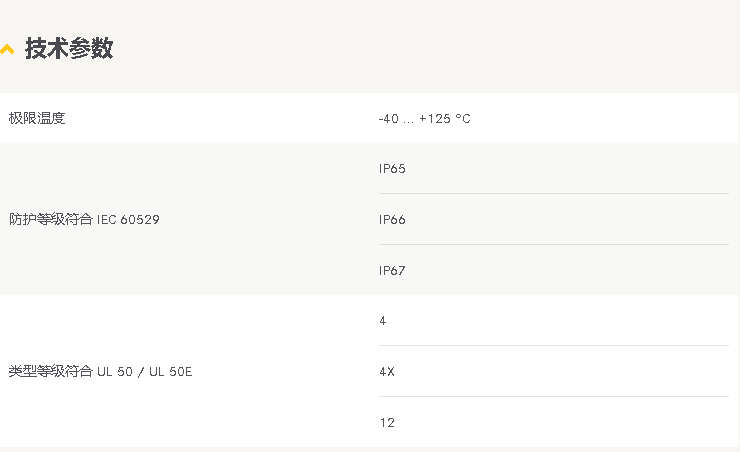Select the 防护等级符合 label text
This screenshot has width=740, height=452.
tap(51, 220)
